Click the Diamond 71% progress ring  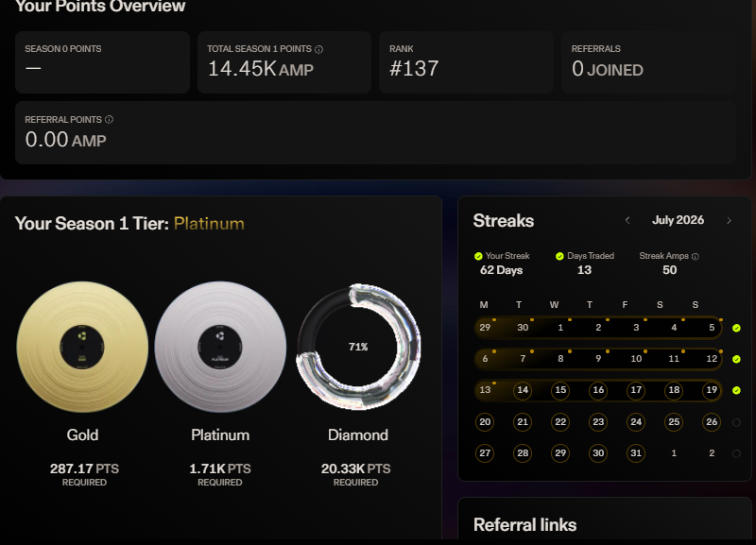358,347
